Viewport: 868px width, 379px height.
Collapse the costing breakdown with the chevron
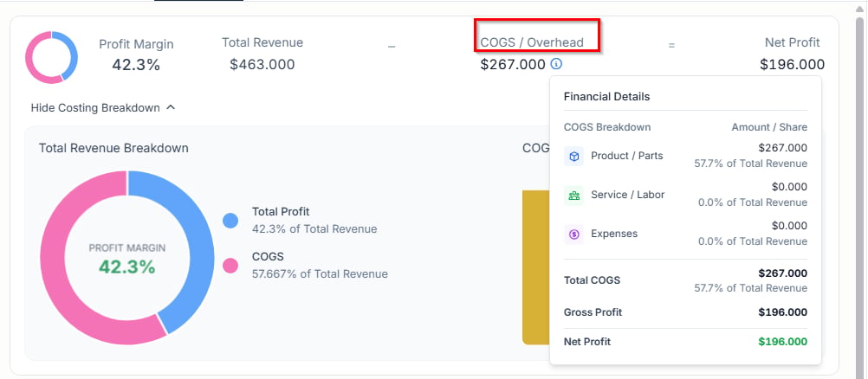tap(171, 107)
